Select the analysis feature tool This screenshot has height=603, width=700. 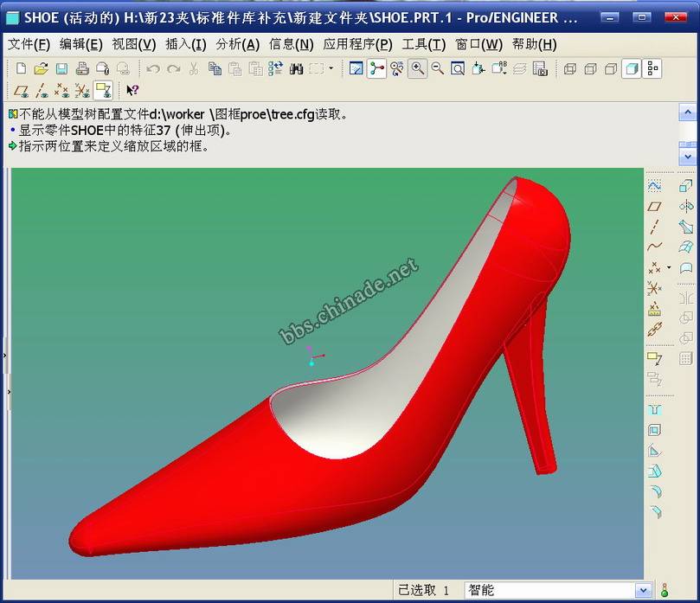654,309
